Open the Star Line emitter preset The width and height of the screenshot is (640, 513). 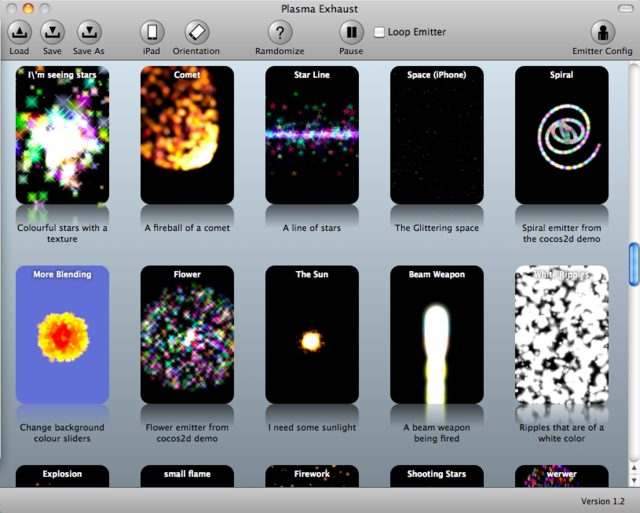(312, 135)
